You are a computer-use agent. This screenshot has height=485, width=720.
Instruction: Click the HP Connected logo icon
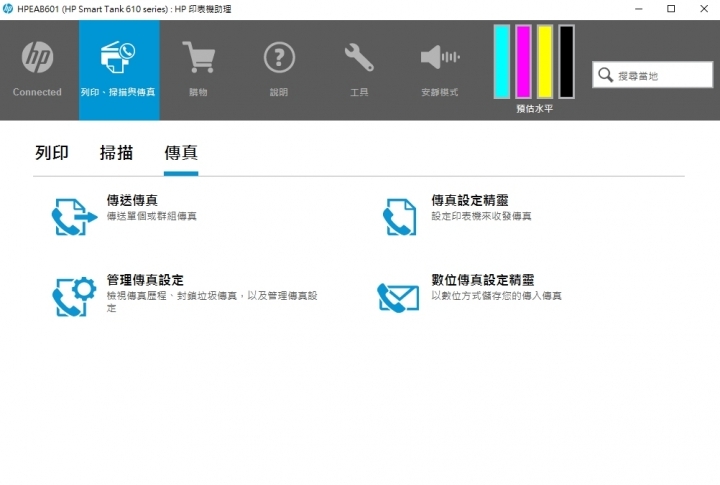pyautogui.click(x=37, y=60)
